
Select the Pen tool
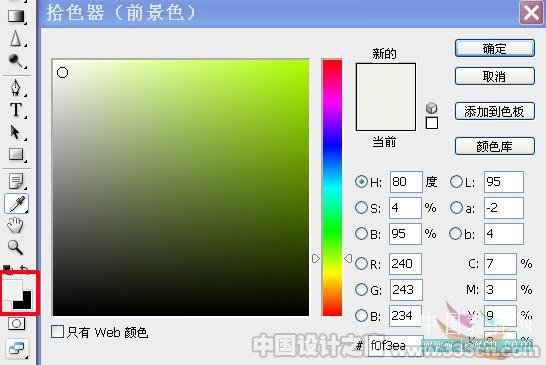15,88
